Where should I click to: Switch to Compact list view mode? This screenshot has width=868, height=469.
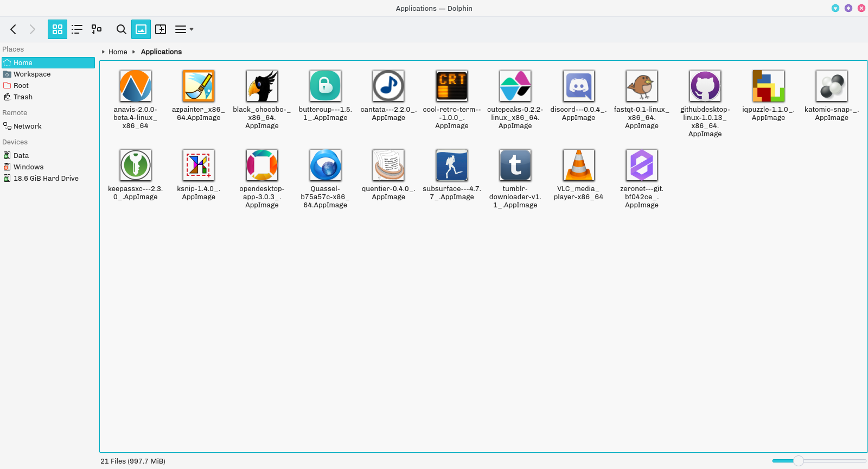point(77,29)
